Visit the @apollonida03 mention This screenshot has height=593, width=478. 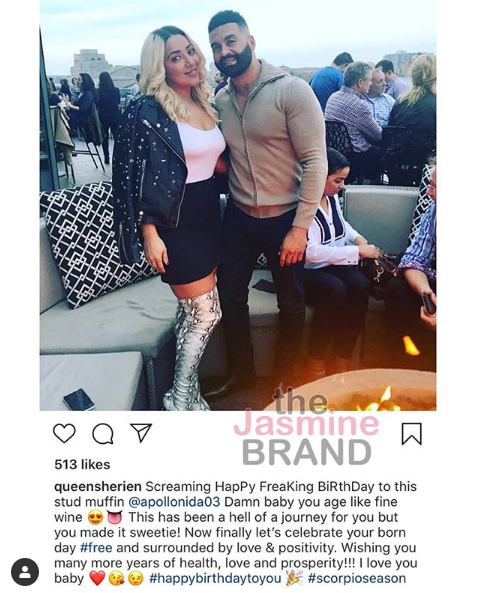point(174,502)
